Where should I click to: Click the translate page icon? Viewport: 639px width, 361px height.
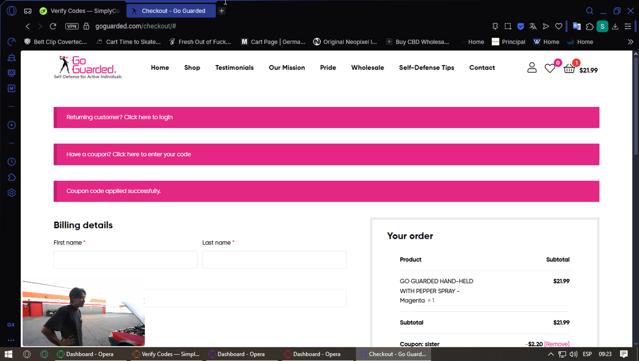(533, 26)
